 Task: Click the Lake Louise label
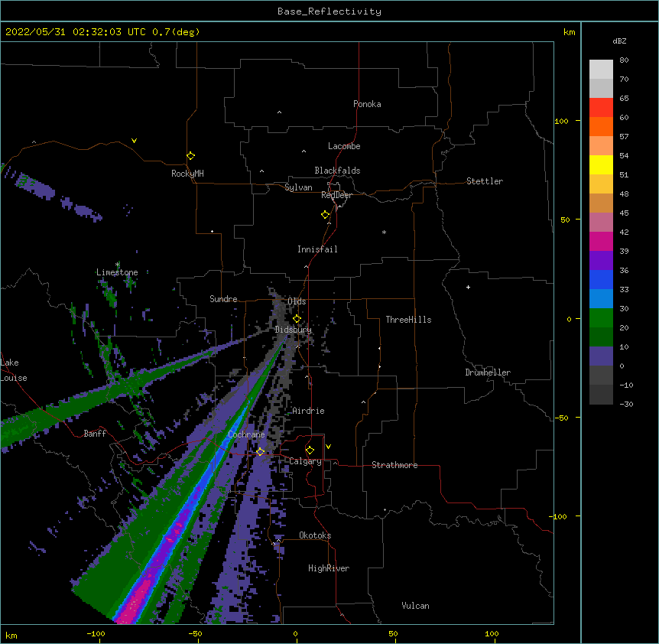[14, 370]
